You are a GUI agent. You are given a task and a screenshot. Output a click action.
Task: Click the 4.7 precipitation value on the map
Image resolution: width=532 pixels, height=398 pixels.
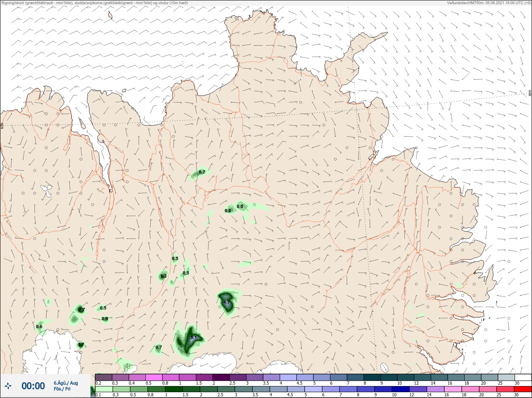click(x=227, y=302)
